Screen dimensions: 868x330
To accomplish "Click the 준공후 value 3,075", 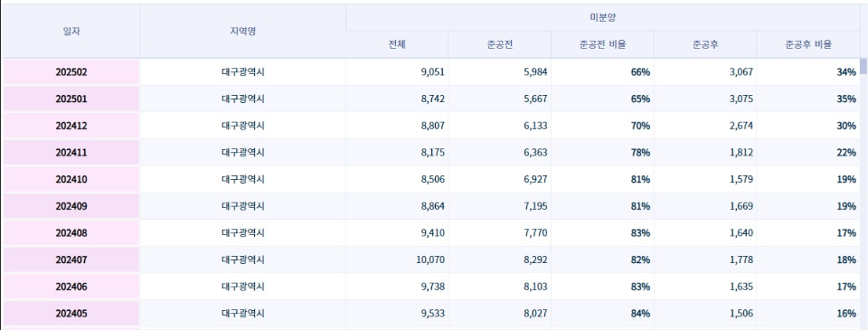I will 741,99.
